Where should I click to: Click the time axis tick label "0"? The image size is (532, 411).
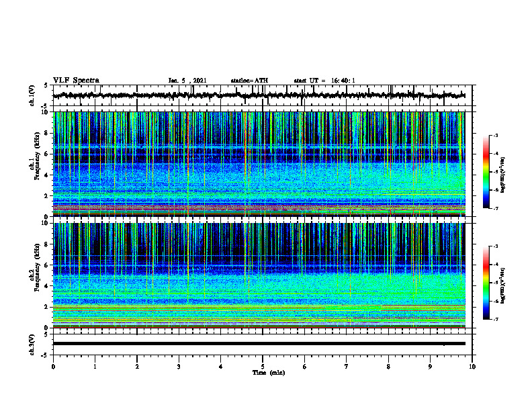[x=53, y=367]
